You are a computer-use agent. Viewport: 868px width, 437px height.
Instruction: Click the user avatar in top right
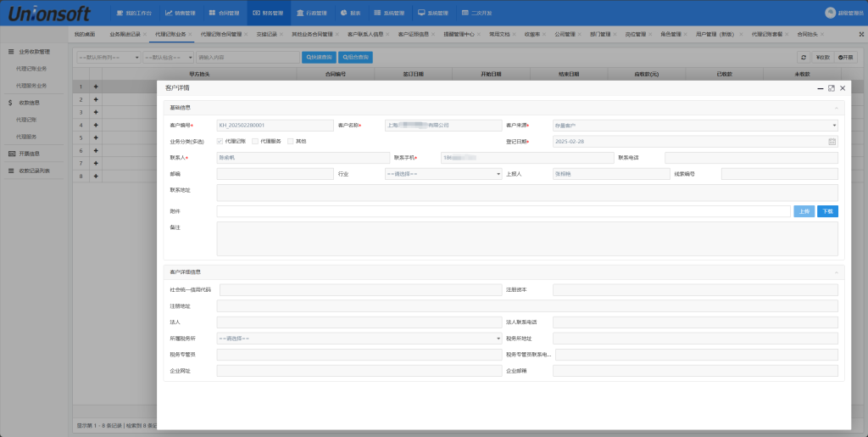830,13
